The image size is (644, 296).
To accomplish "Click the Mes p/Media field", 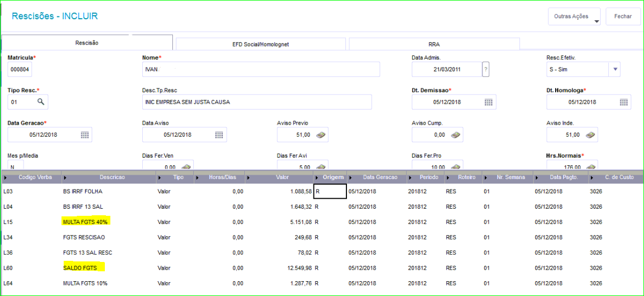I will click(15, 165).
